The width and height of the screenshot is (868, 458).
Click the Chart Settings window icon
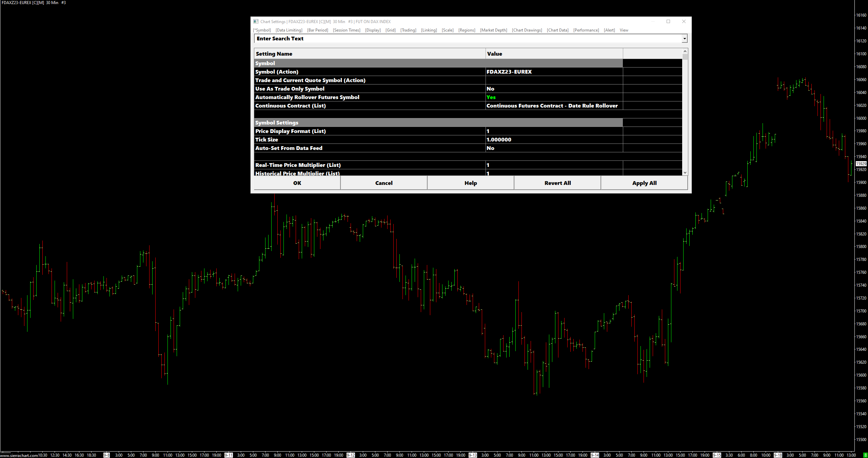point(256,21)
